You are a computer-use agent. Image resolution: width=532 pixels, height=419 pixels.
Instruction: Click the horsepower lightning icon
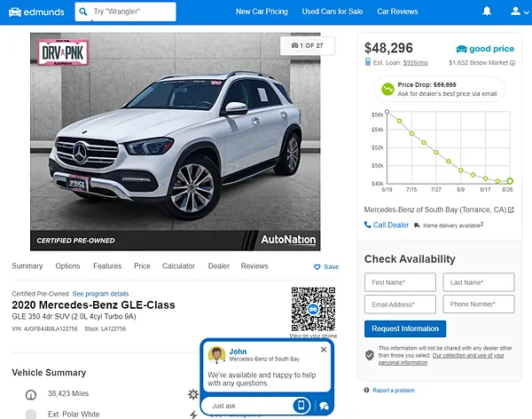193,415
